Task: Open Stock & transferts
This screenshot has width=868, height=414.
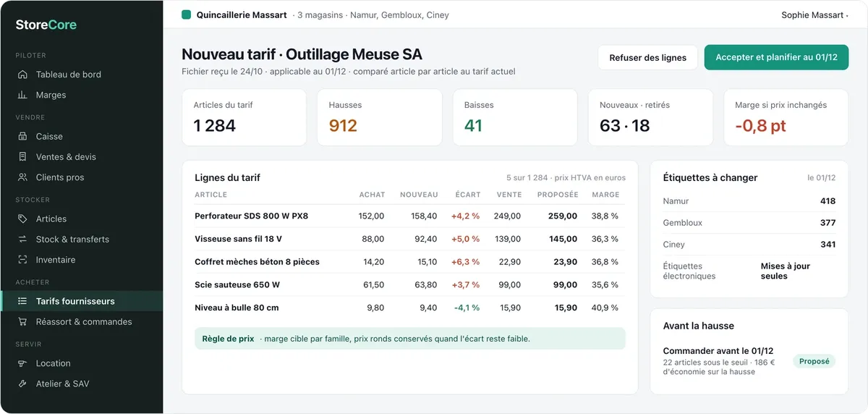Action: click(81, 239)
